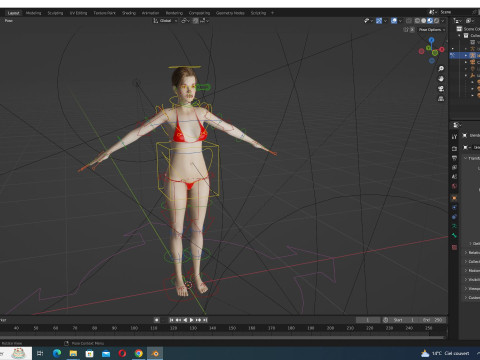This screenshot has height=360, width=480.
Task: Click the current frame number field
Action: coord(368,320)
